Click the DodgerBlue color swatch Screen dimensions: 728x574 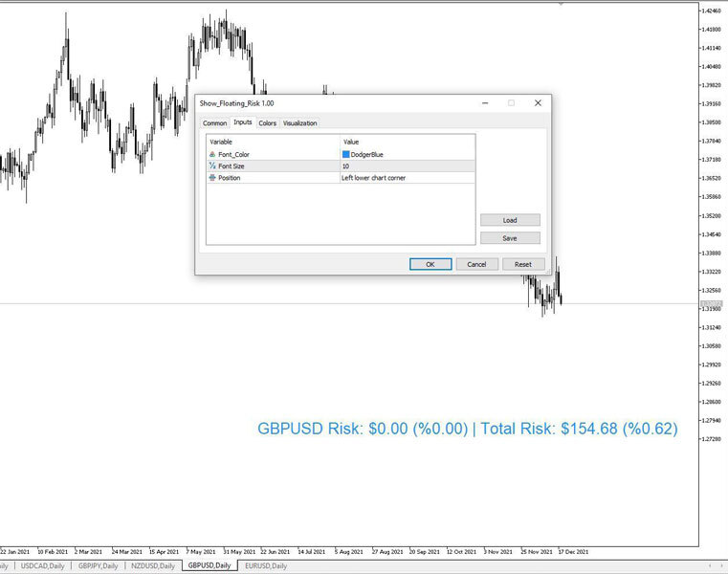click(x=346, y=154)
